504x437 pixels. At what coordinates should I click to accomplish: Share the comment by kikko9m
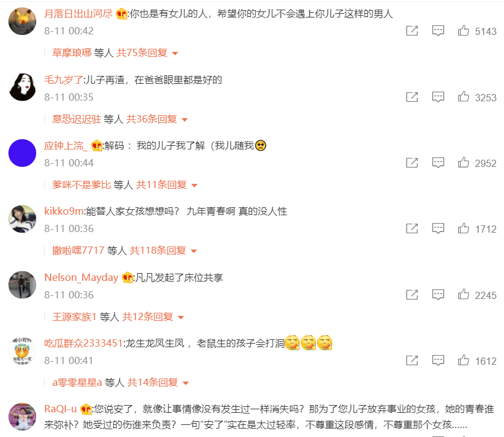click(x=412, y=228)
